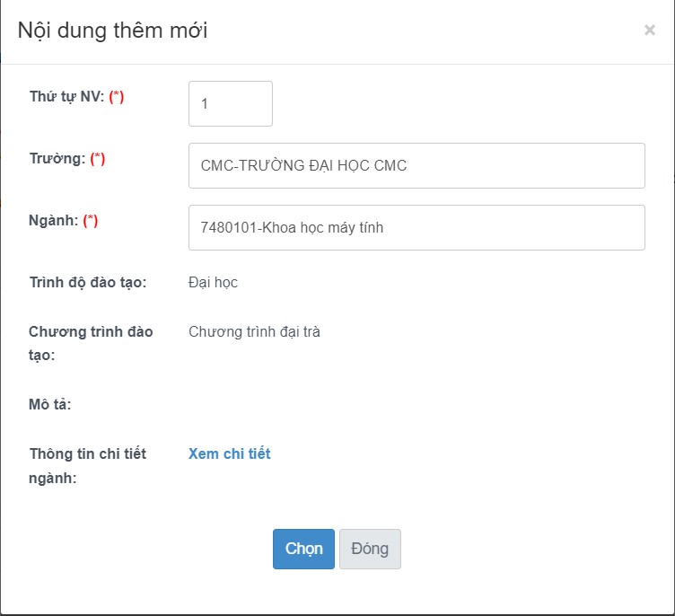The image size is (675, 616).
Task: Open the Xem chi tiết link
Action: tap(229, 453)
